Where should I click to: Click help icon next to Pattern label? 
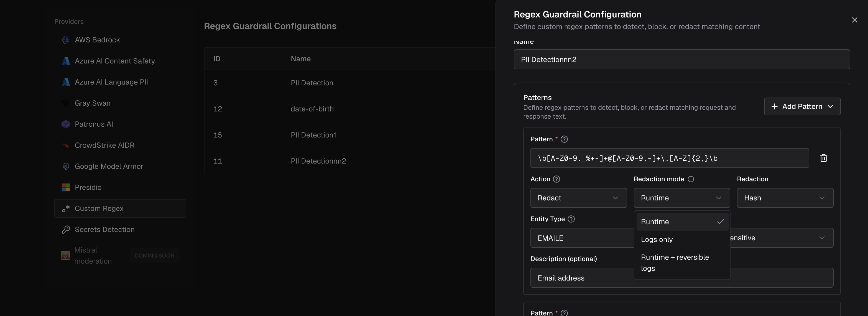[x=564, y=139]
